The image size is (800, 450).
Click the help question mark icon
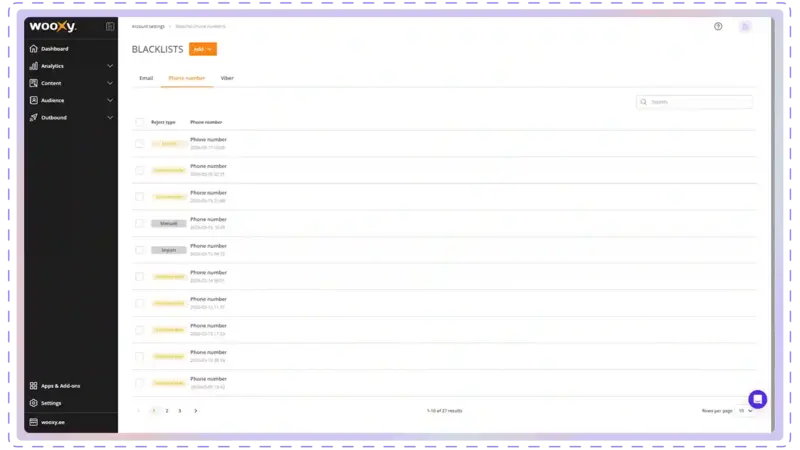[x=718, y=26]
